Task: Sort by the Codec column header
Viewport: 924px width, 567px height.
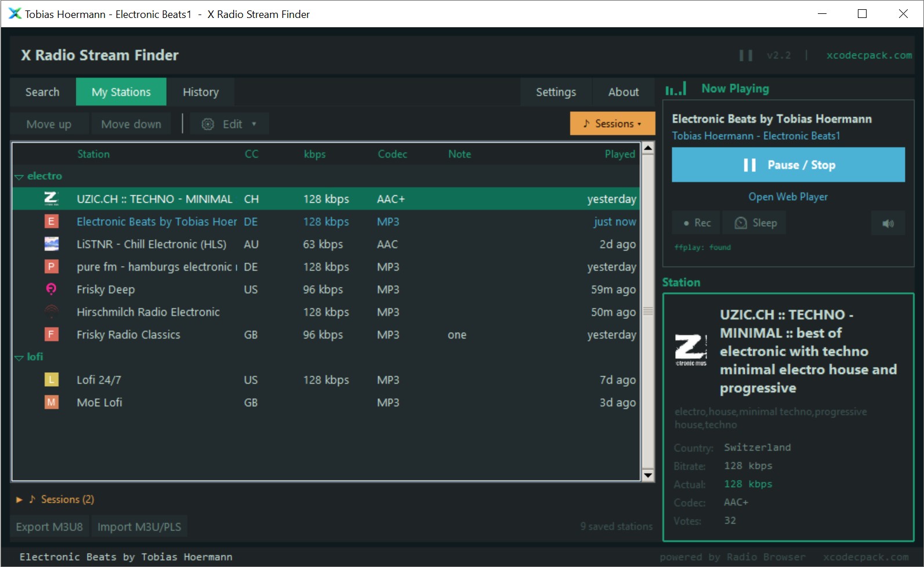Action: pyautogui.click(x=392, y=154)
